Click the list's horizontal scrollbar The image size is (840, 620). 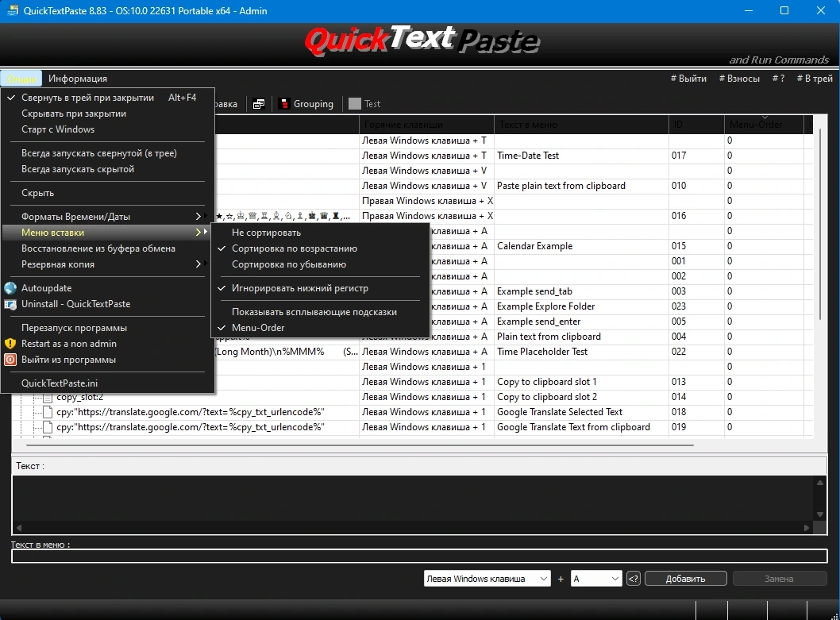point(360,445)
